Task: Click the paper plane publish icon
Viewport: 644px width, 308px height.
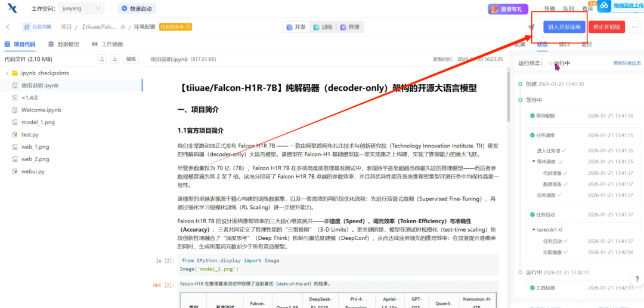Action: [531, 27]
